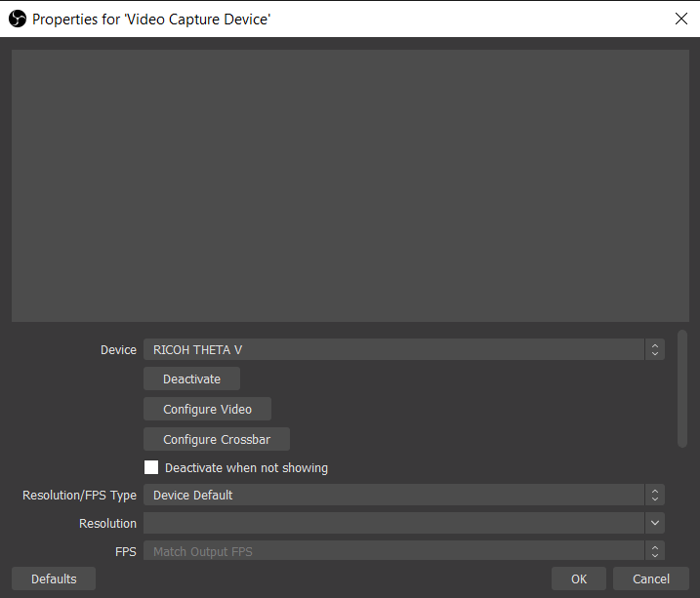Open Configure Video settings
Screen dimensions: 700x598
(207, 409)
